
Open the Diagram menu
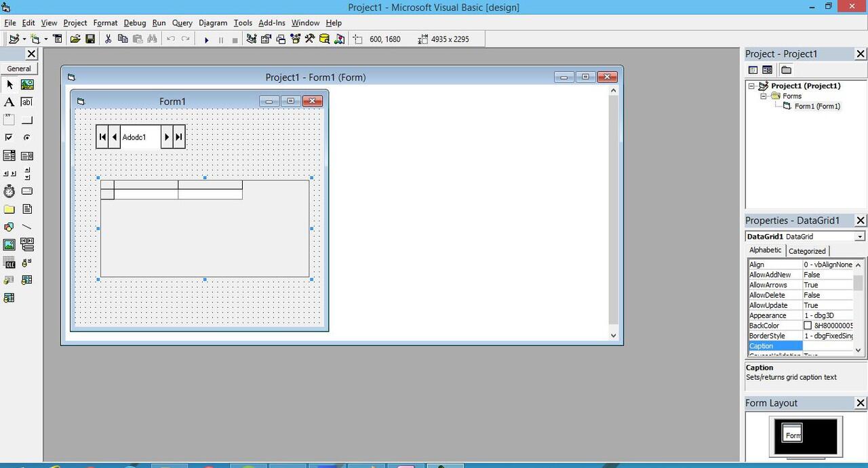pyautogui.click(x=213, y=23)
